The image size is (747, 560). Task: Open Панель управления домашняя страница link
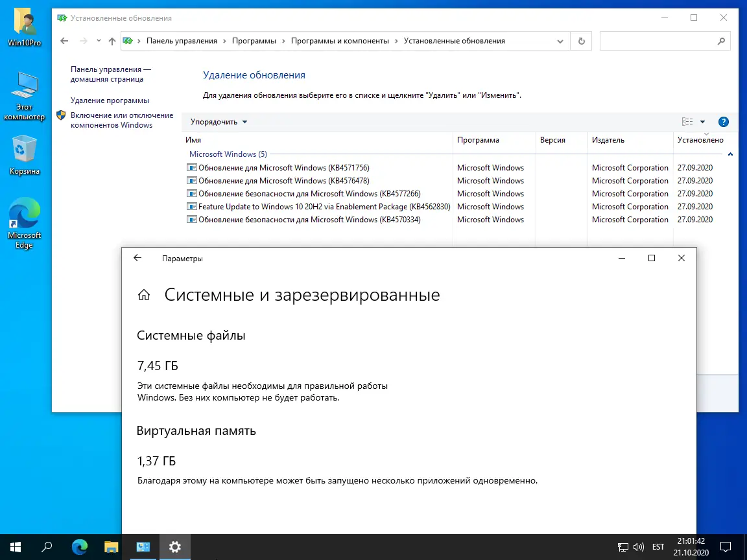click(110, 75)
